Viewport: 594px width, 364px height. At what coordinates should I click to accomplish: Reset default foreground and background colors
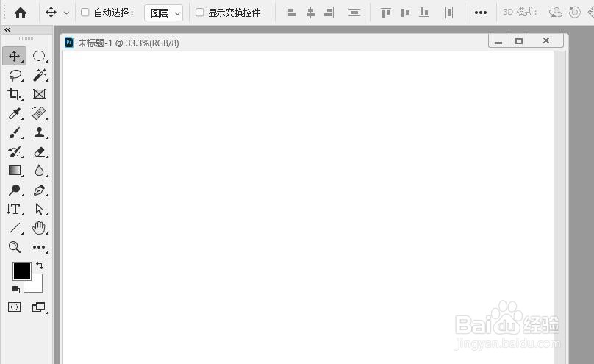(16, 290)
